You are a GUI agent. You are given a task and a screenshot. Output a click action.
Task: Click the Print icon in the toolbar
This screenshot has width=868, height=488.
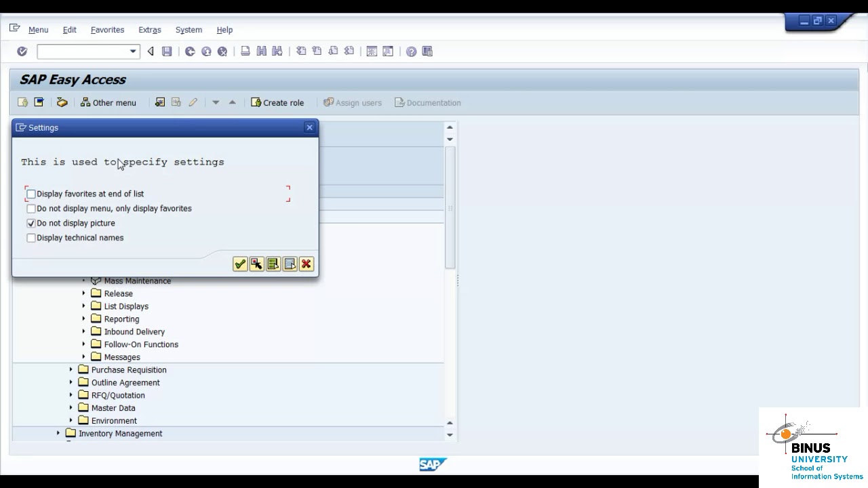point(245,52)
